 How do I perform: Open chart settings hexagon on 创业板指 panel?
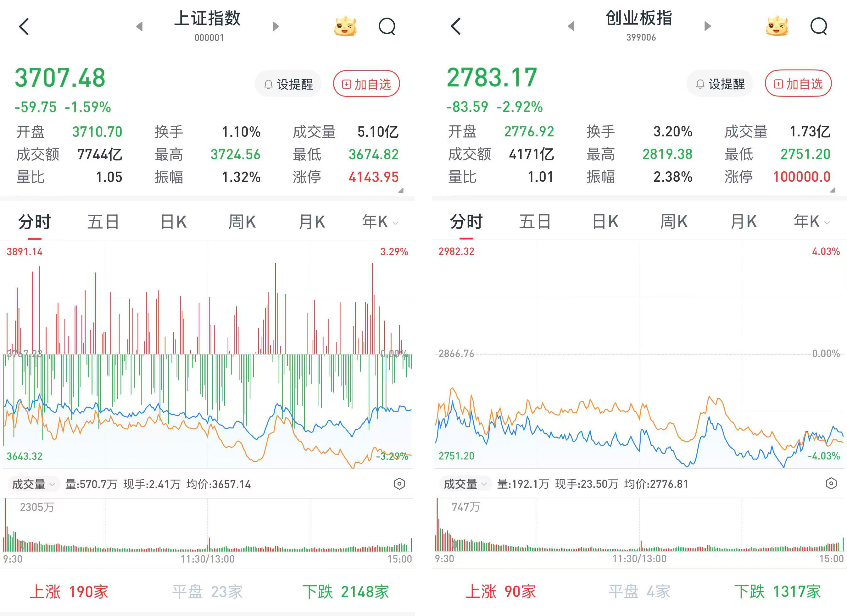tap(831, 484)
